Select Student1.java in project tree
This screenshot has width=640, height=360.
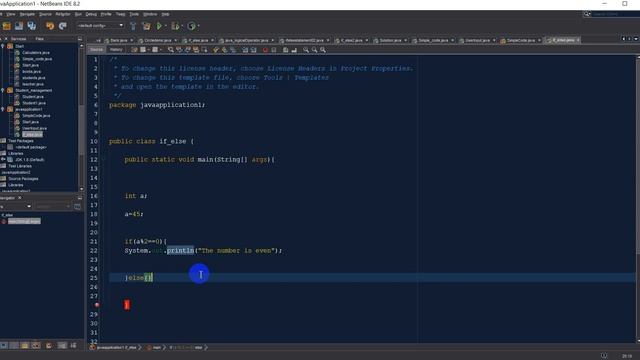tap(34, 103)
